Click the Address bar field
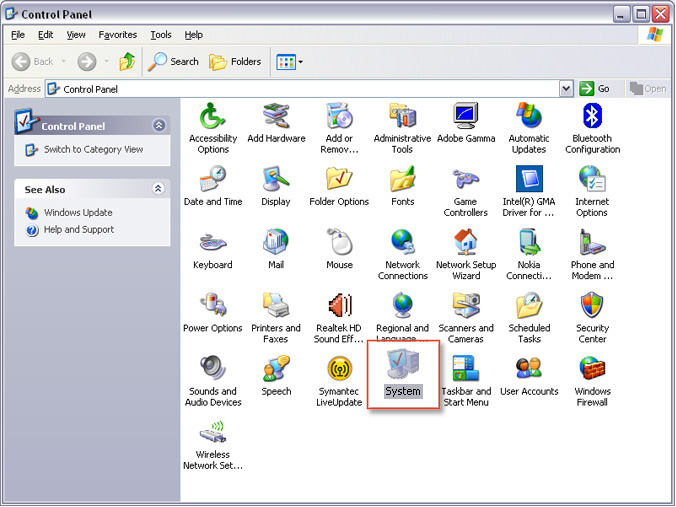Viewport: 676px width, 507px height. click(x=300, y=89)
